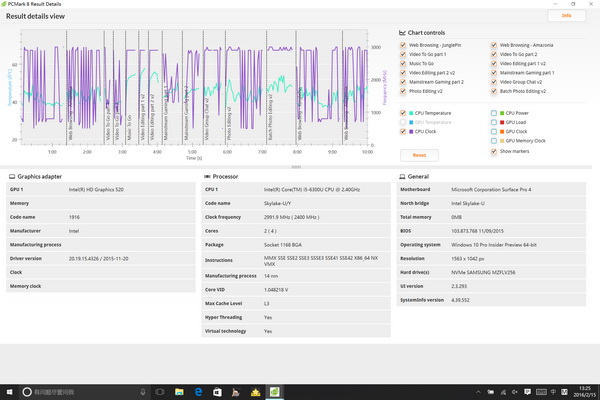Click the Windows Start button

8,393
